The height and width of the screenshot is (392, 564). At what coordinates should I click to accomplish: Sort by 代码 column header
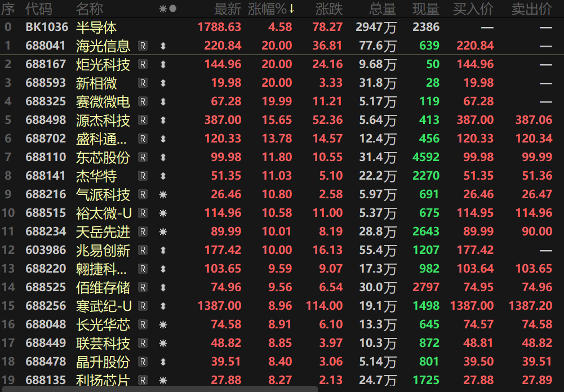click(39, 9)
